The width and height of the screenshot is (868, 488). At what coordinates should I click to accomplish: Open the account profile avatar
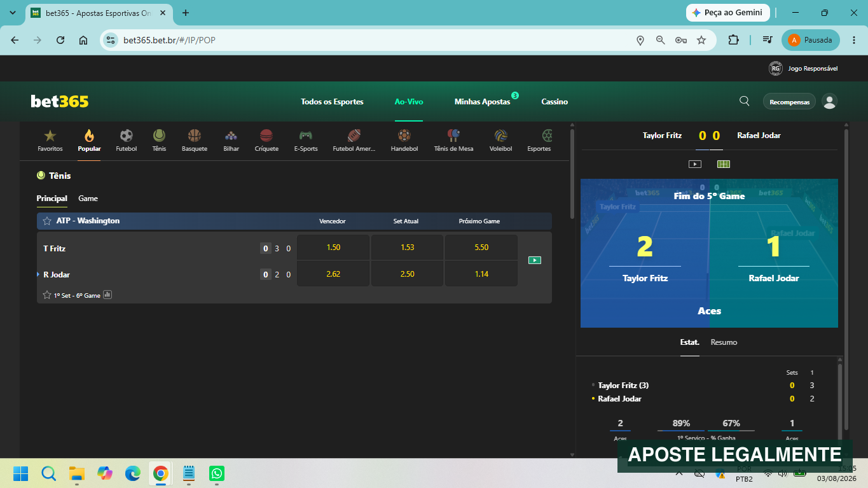829,101
